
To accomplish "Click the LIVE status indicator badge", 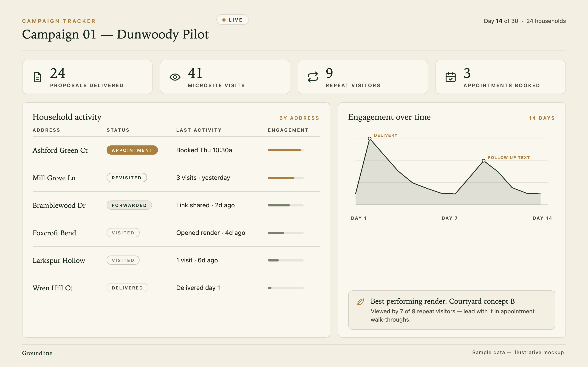I will tap(232, 20).
